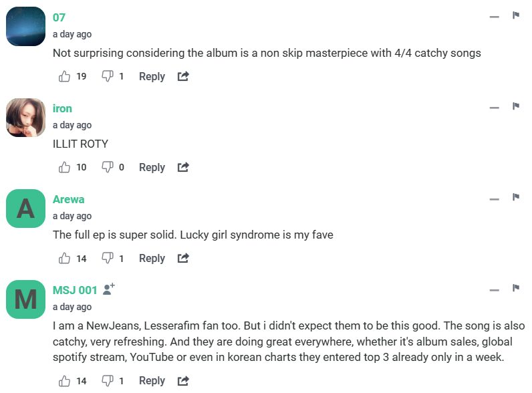Like Arewa's comment about the EP
The height and width of the screenshot is (393, 532).
coord(65,258)
